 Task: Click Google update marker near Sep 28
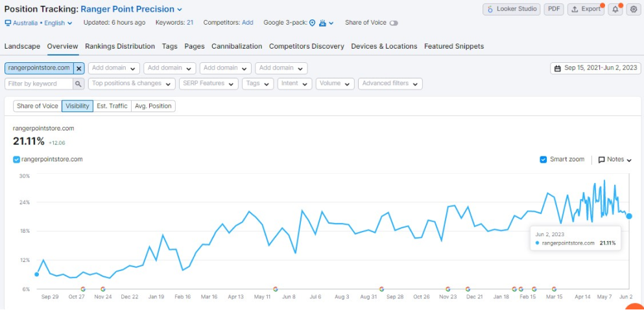tap(381, 289)
